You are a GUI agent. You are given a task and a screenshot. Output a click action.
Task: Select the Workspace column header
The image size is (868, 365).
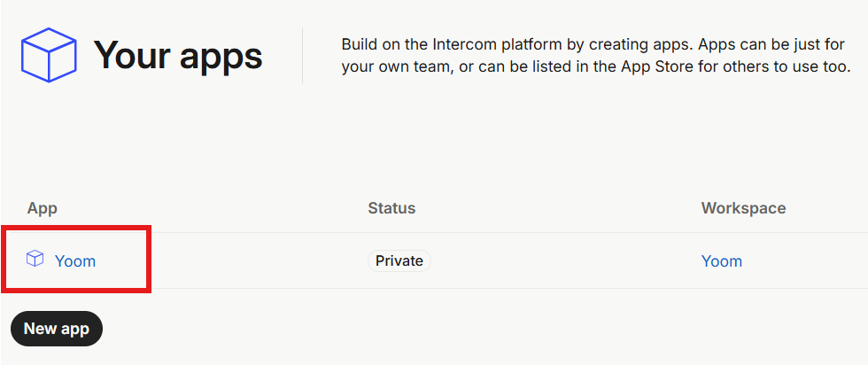point(743,208)
